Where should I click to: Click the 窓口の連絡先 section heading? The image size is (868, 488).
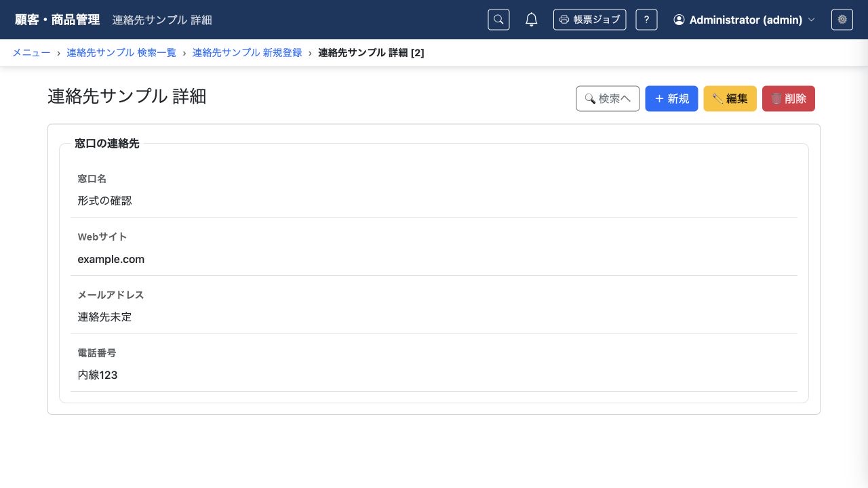[x=107, y=143]
